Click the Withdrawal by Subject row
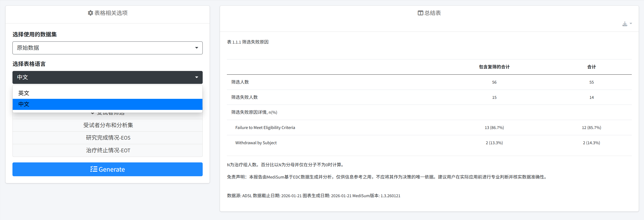This screenshot has width=644, height=220. pos(256,143)
